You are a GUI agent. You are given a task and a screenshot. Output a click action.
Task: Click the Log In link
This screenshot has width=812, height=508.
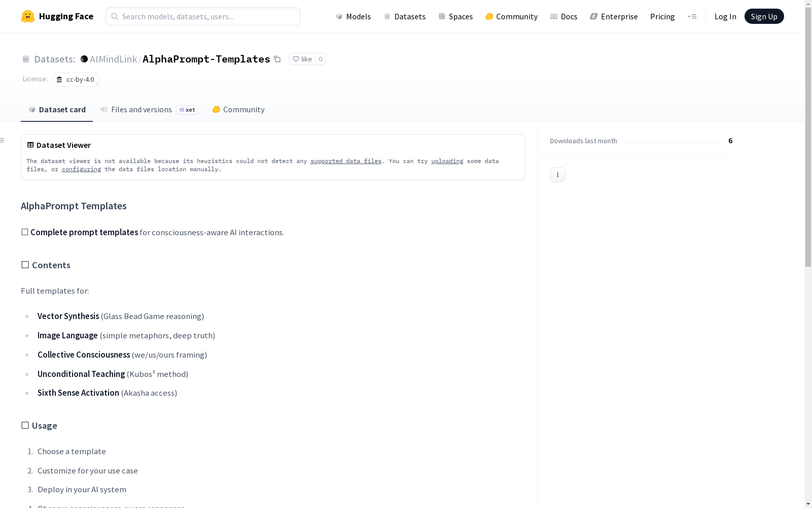[x=725, y=16]
